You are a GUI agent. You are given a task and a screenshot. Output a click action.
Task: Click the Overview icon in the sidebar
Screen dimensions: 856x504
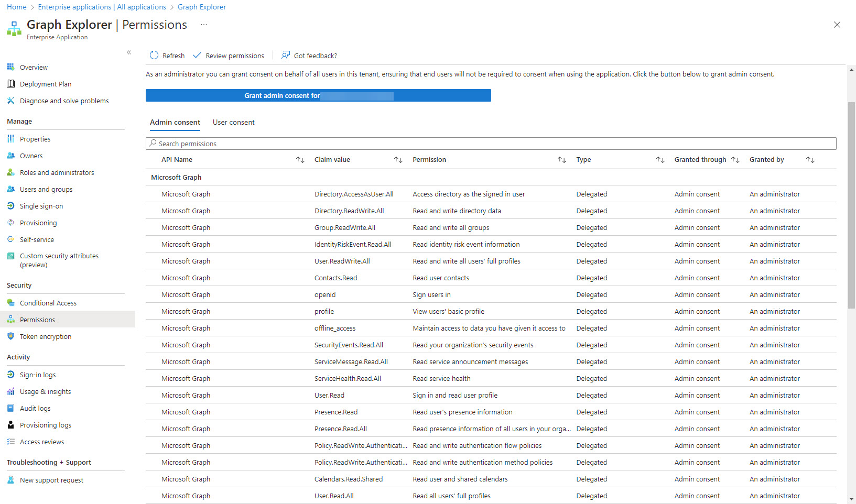pyautogui.click(x=10, y=67)
